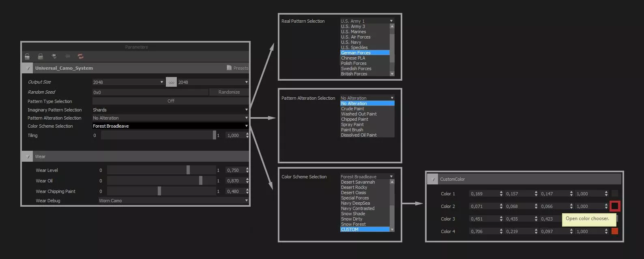
Task: Open the Color 4 red color swatch
Action: (615, 231)
